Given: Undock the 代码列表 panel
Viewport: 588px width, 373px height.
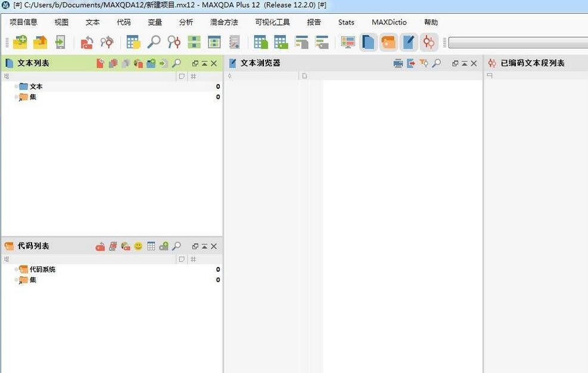Looking at the screenshot, I should [x=195, y=246].
